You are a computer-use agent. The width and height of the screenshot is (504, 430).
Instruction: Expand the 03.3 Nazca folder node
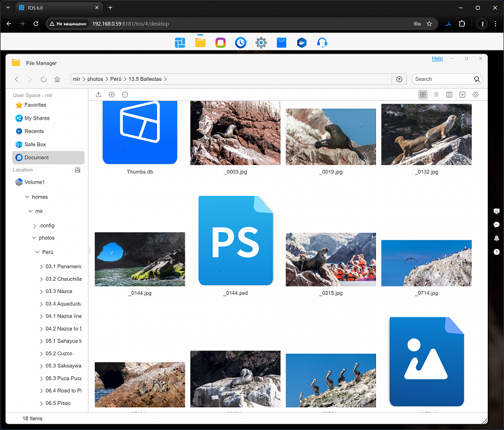click(41, 292)
